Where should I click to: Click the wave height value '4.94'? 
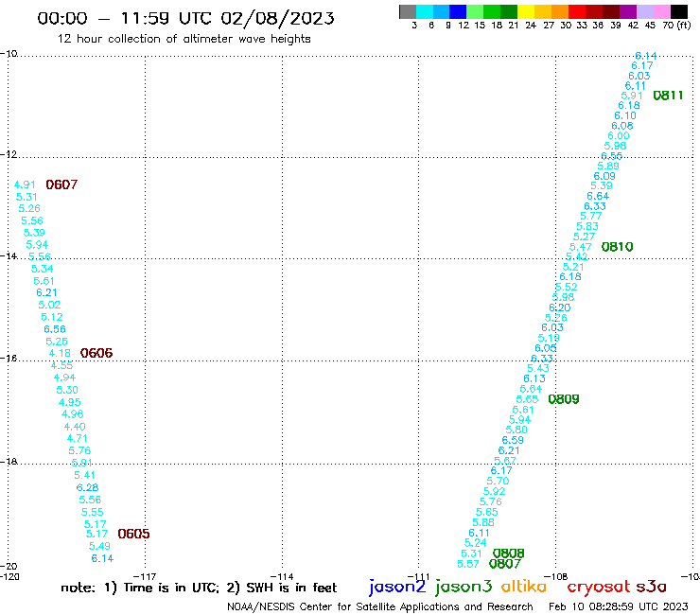click(64, 378)
